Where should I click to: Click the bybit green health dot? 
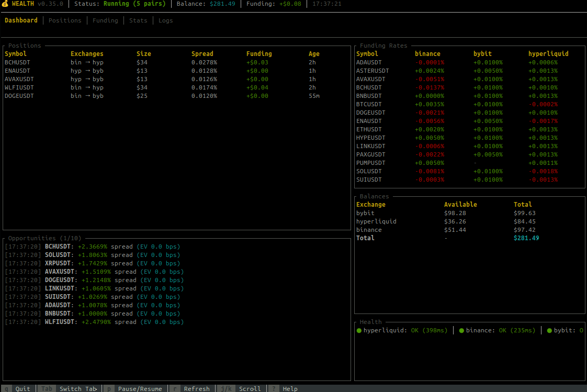[x=549, y=330]
